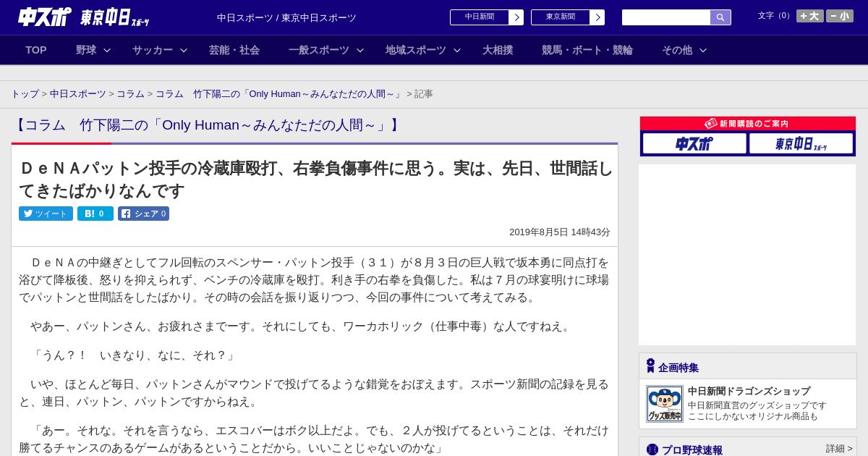Open the 地域スポーツ menu item

coord(416,50)
